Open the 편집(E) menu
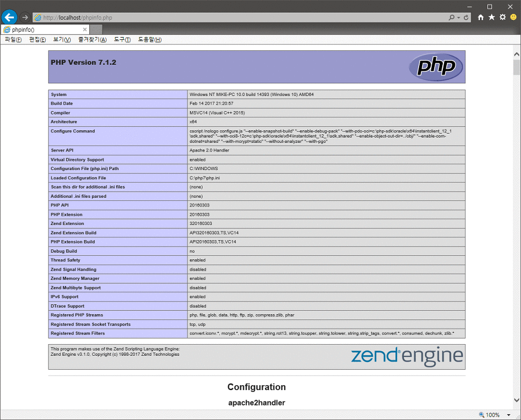Viewport: 521px width, 420px height. click(x=38, y=39)
